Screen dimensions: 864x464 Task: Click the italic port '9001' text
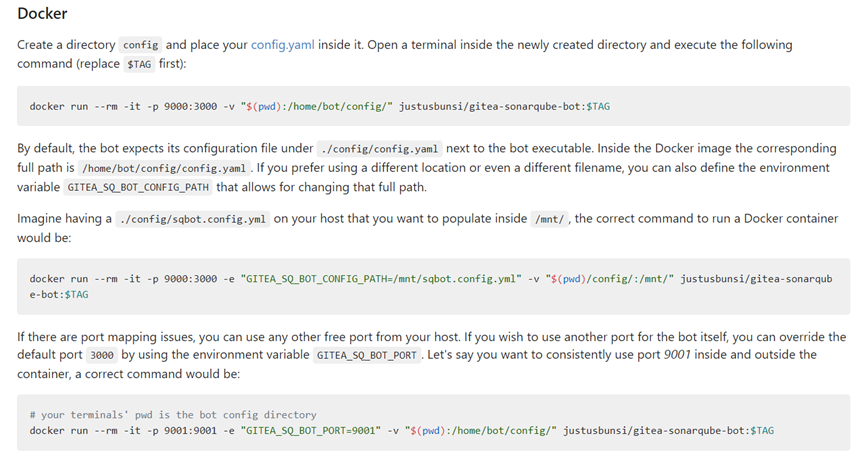pyautogui.click(x=677, y=354)
